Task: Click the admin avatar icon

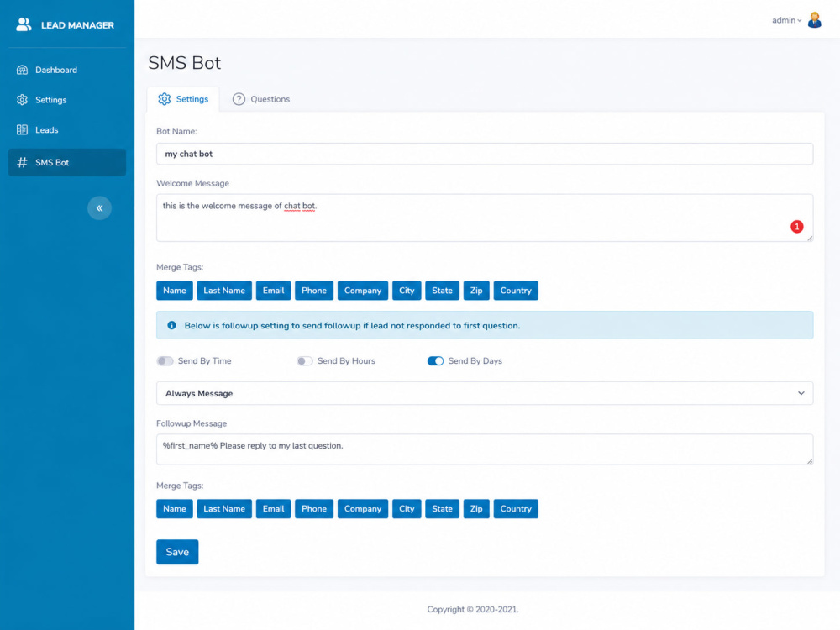Action: coord(814,20)
